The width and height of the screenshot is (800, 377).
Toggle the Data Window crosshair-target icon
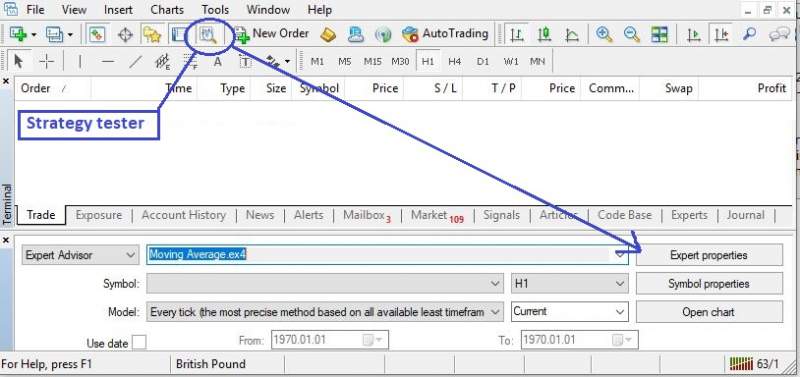[x=125, y=35]
